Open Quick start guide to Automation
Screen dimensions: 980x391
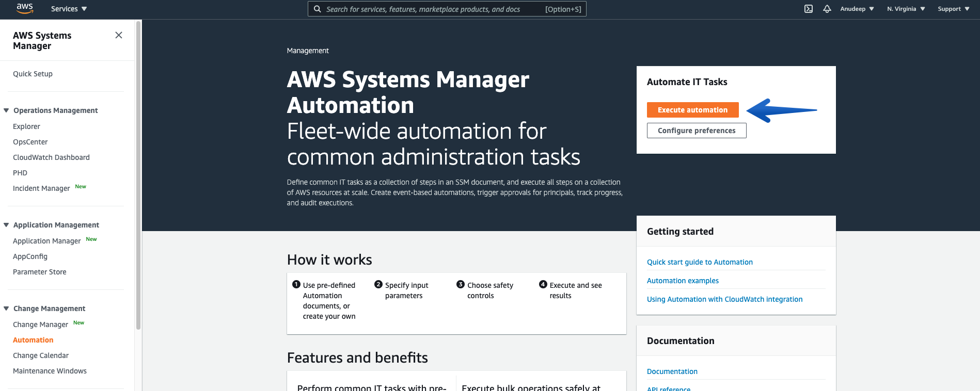pyautogui.click(x=700, y=262)
